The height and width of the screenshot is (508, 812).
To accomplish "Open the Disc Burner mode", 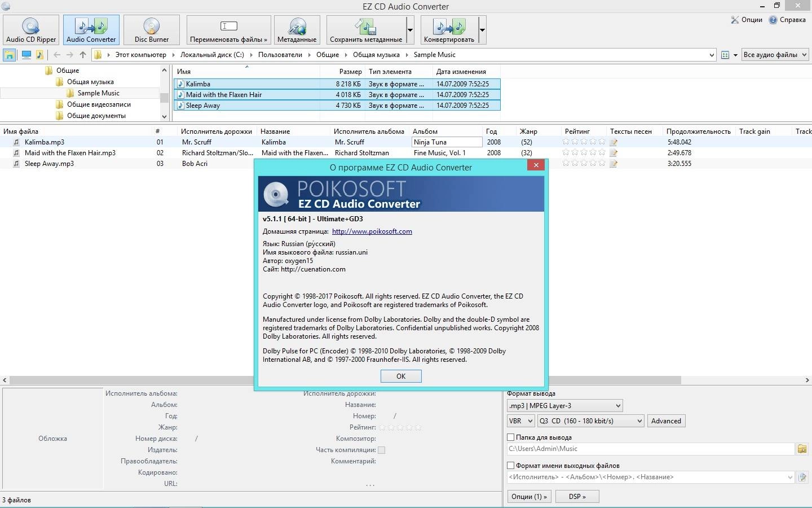I will click(x=151, y=29).
